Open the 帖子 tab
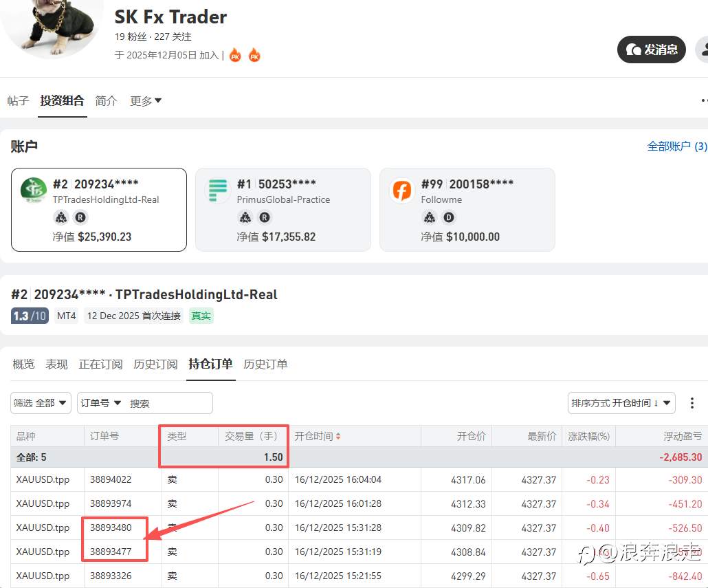This screenshot has width=708, height=588. pyautogui.click(x=19, y=100)
